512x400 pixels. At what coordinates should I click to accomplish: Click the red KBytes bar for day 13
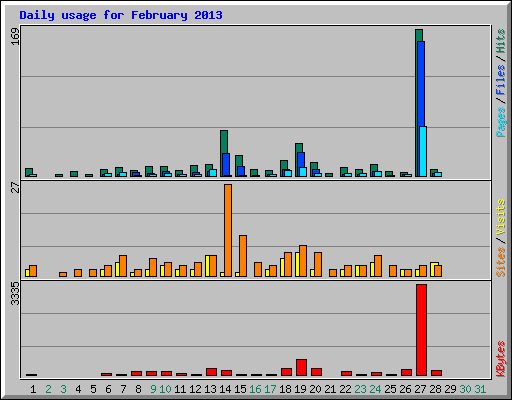(211, 372)
